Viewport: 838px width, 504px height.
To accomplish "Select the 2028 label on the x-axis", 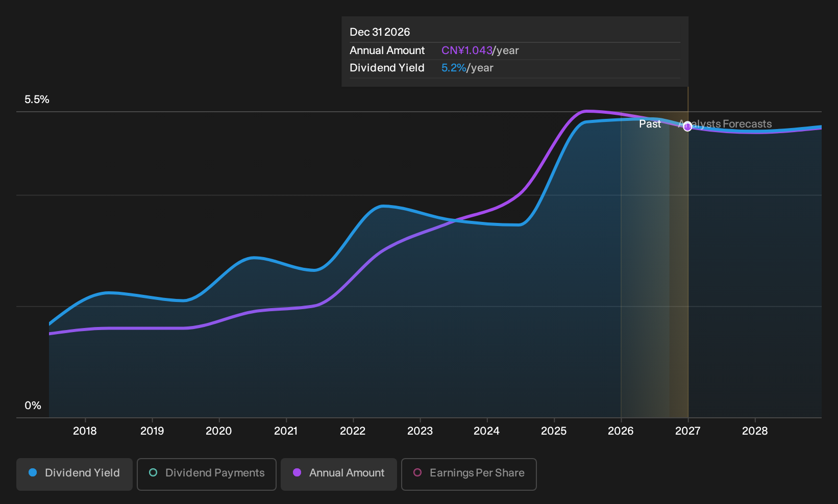I will pyautogui.click(x=755, y=431).
